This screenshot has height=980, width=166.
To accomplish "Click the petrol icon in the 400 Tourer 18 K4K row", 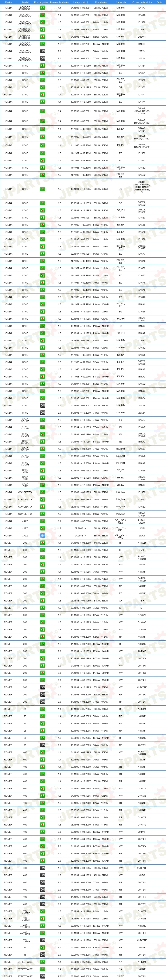I will click(42, 926).
